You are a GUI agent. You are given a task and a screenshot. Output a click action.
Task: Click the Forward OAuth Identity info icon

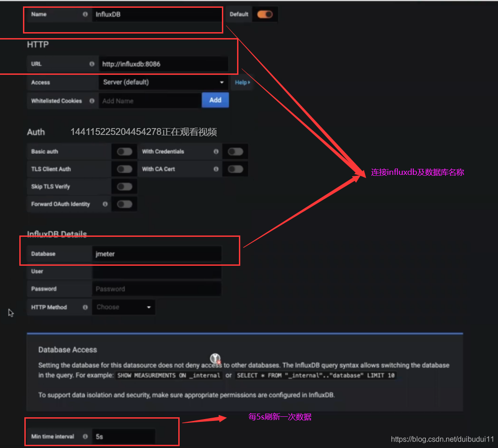click(105, 204)
